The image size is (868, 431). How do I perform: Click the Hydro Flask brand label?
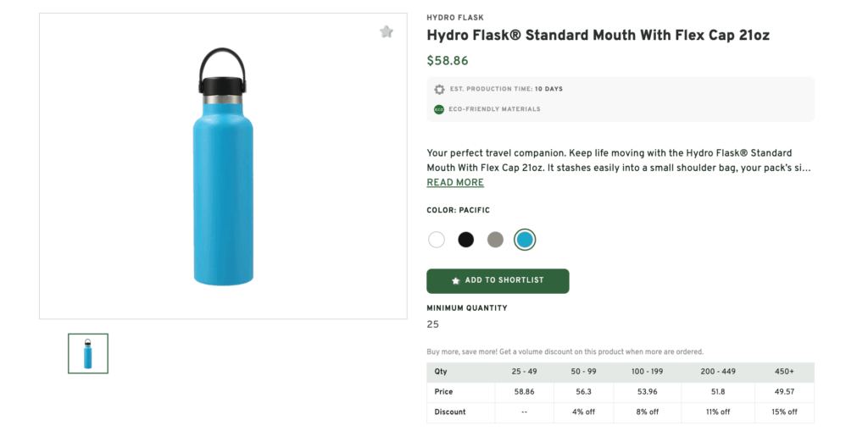click(455, 18)
